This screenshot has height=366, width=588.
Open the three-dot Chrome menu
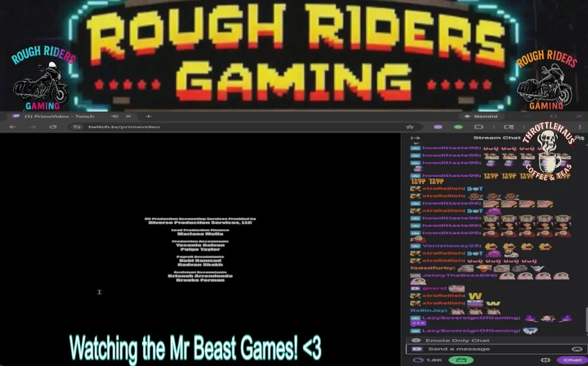tap(580, 127)
